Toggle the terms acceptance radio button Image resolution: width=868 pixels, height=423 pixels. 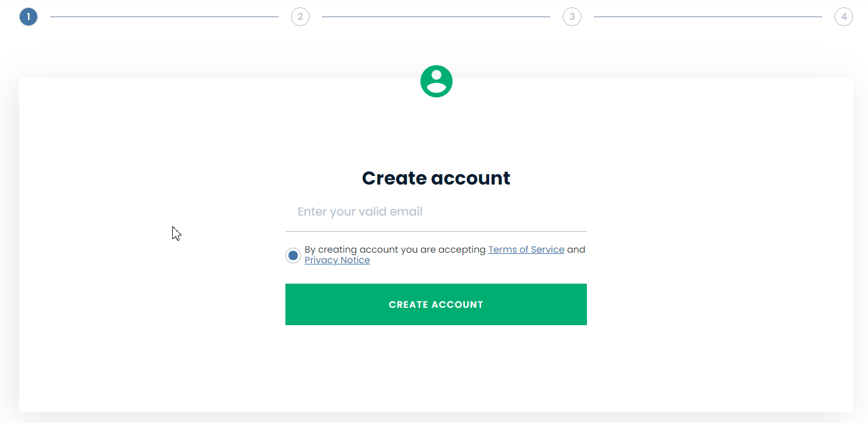[293, 255]
